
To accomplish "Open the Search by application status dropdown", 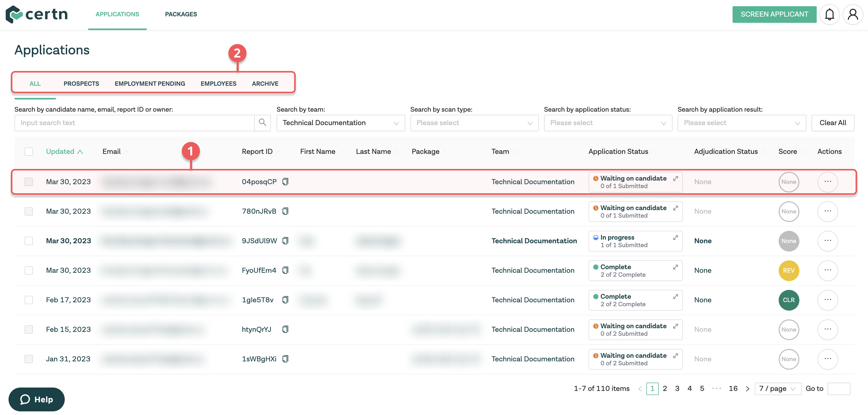I will 608,123.
